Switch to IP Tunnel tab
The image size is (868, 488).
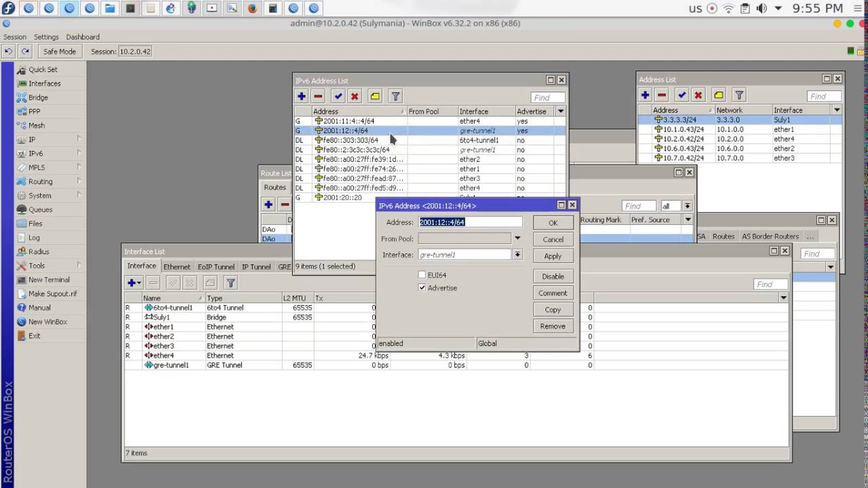[x=256, y=267]
